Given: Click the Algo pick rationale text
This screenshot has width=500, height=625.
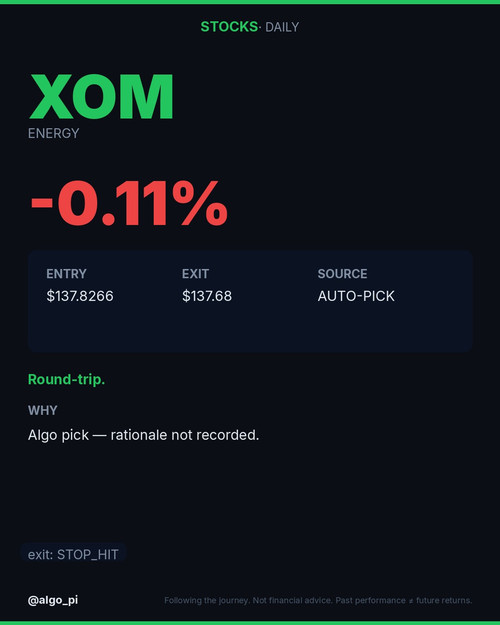Looking at the screenshot, I should point(144,435).
